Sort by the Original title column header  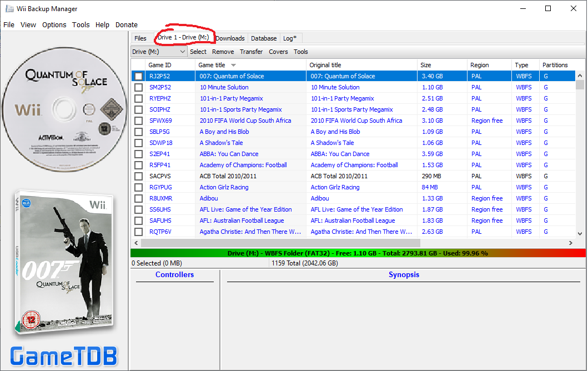361,65
